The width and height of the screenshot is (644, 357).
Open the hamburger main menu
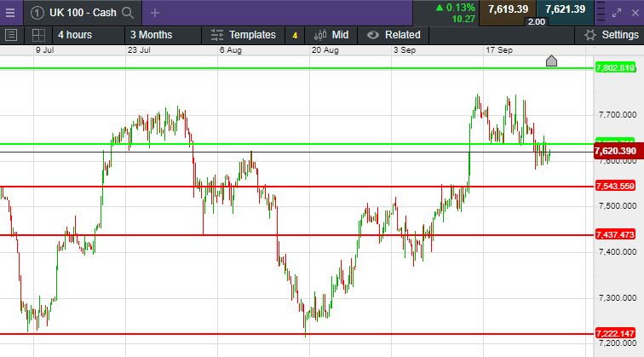10,13
